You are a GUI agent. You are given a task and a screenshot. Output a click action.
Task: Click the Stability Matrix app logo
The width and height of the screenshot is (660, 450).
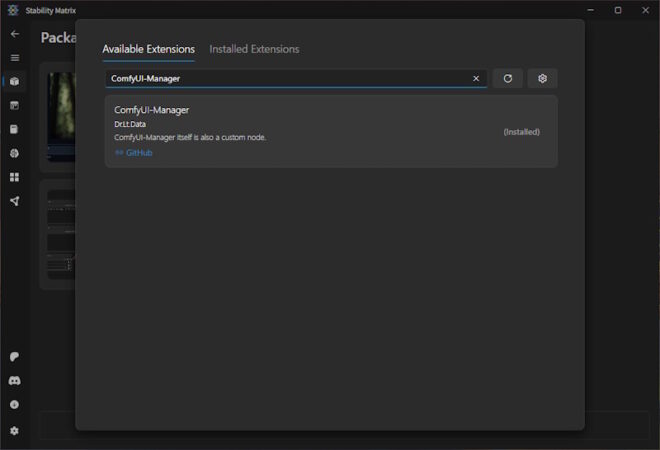point(13,10)
